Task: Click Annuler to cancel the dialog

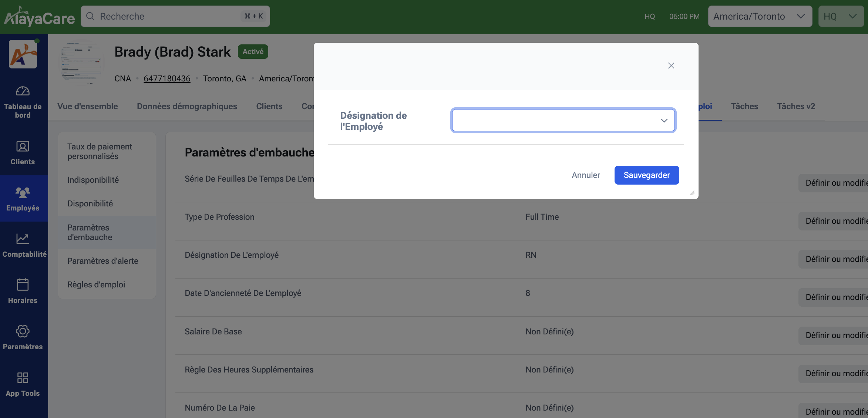Action: click(586, 175)
